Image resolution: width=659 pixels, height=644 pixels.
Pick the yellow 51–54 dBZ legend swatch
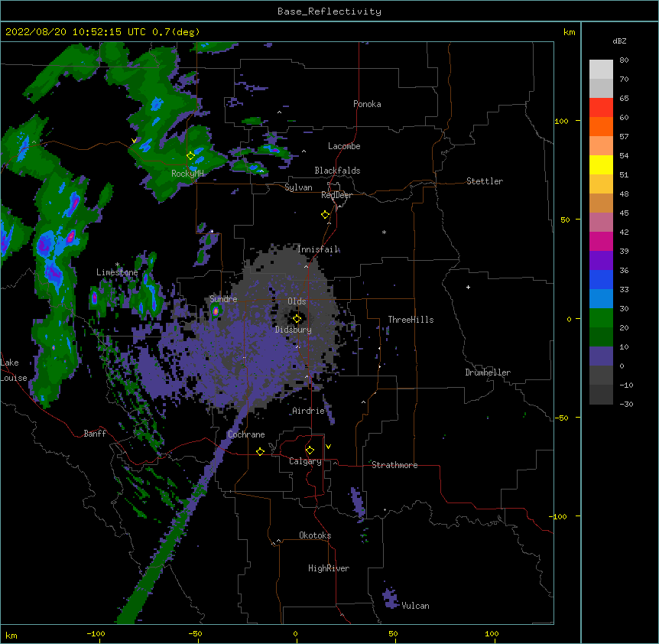(601, 164)
